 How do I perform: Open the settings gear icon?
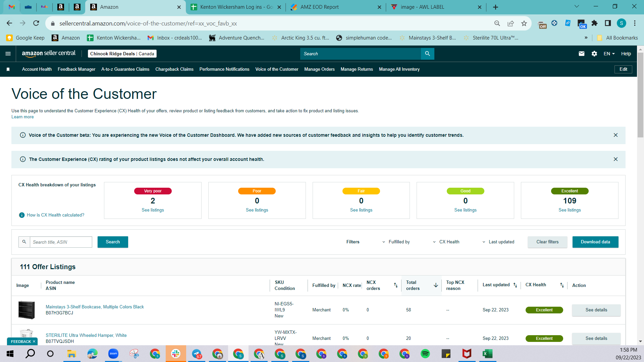(x=594, y=54)
